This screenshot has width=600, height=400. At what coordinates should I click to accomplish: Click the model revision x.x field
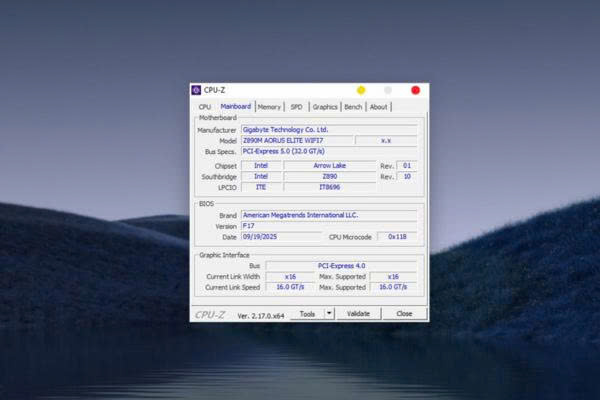(x=386, y=140)
